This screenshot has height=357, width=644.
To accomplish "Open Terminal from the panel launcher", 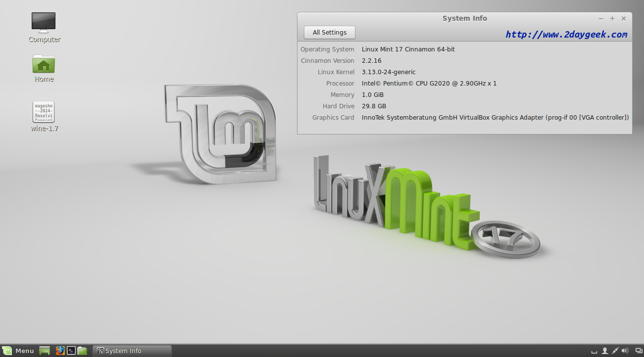I will 71,351.
